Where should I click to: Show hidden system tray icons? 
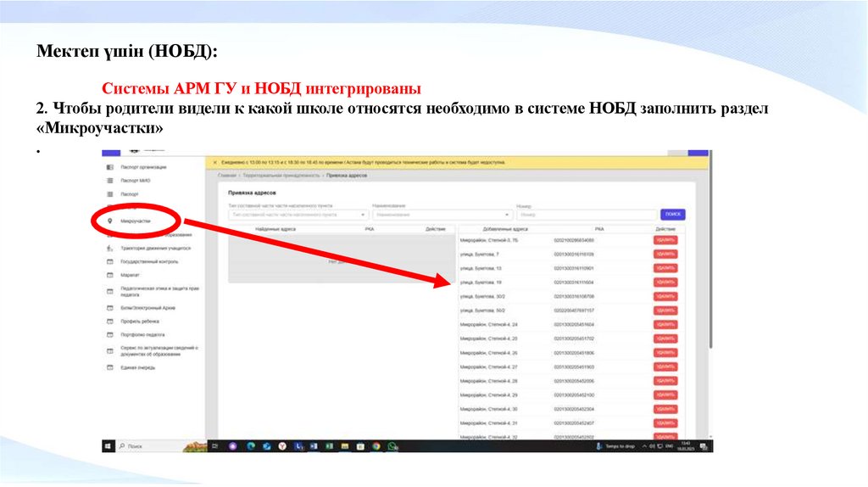pos(644,446)
